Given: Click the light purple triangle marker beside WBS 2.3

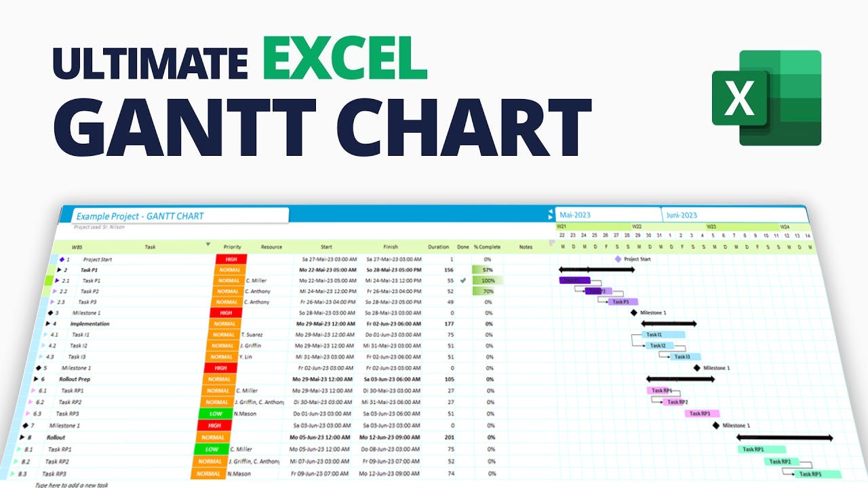Looking at the screenshot, I should coord(52,302).
